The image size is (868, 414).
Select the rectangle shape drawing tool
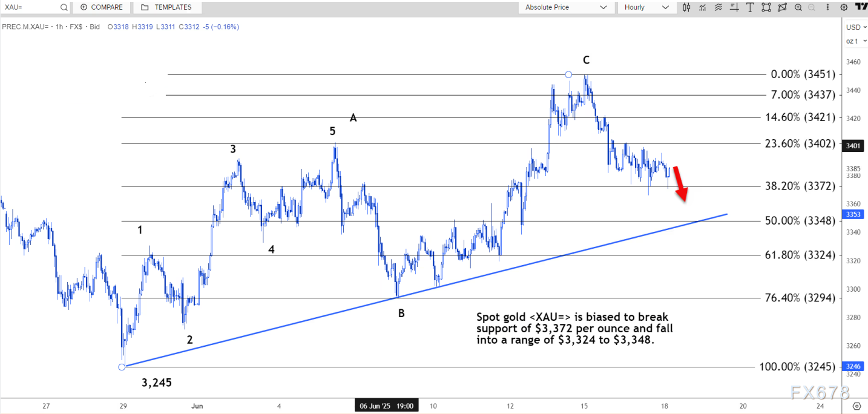tap(766, 7)
